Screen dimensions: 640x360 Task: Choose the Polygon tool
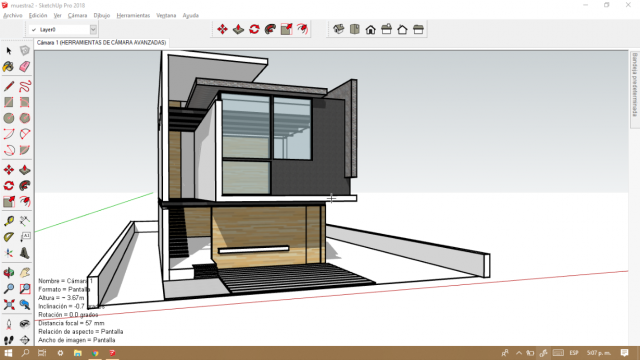tap(24, 118)
